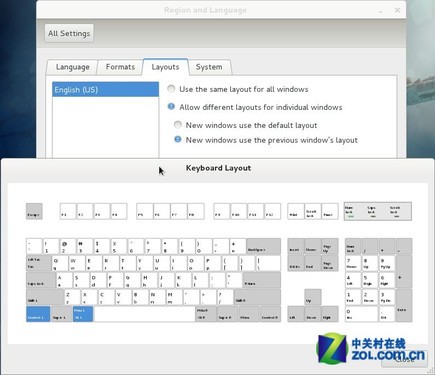This screenshot has height=375, width=435.
Task: Click the Caps Lock key in the diagram
Action: 41,280
